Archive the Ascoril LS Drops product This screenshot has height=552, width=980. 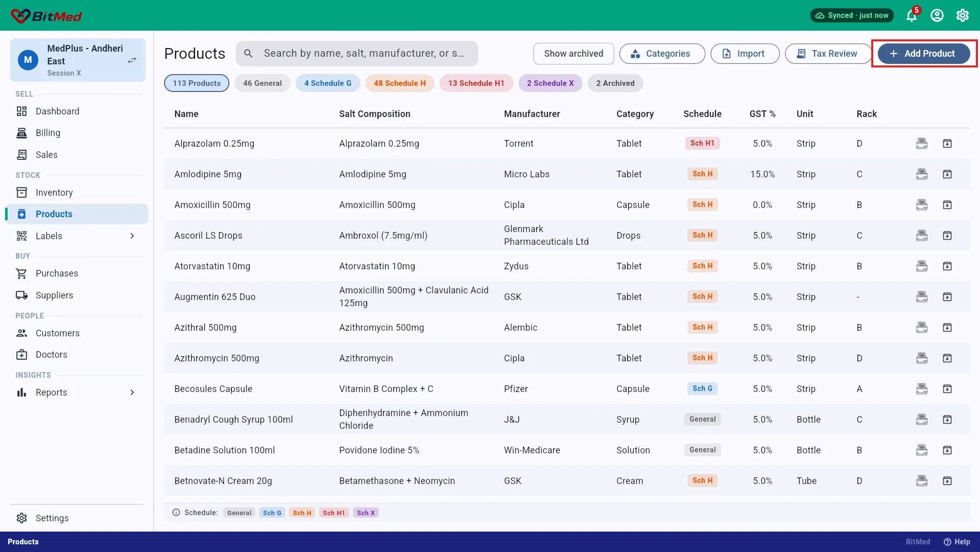click(x=947, y=236)
